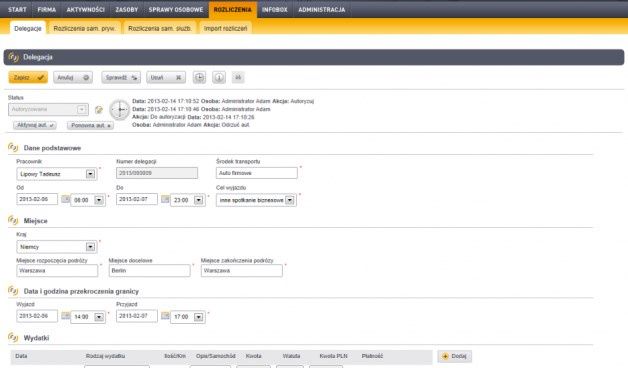
Task: Open the AKTYWNOŚCI menu
Action: click(x=85, y=9)
